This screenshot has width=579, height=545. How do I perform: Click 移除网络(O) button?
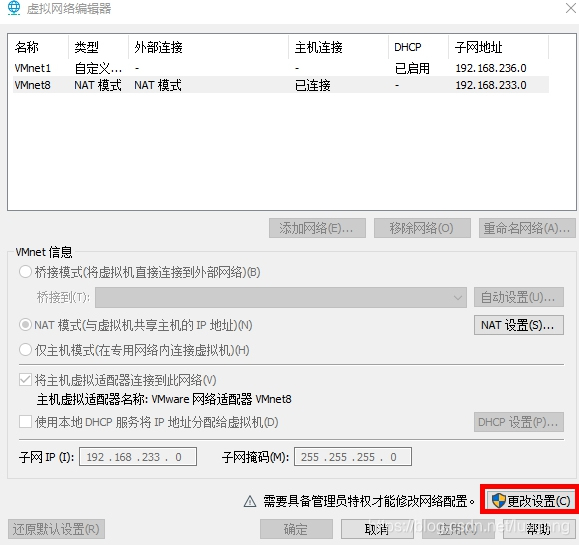coord(422,228)
